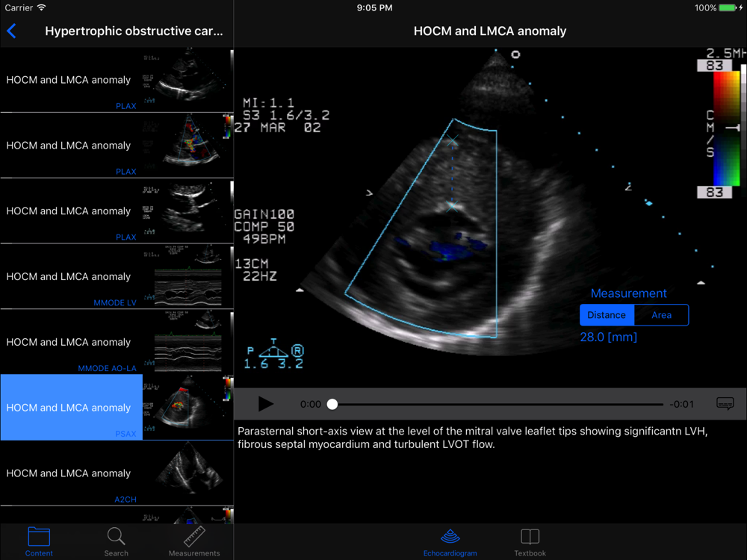Click the MMODE LV thumbnail image

pyautogui.click(x=188, y=277)
